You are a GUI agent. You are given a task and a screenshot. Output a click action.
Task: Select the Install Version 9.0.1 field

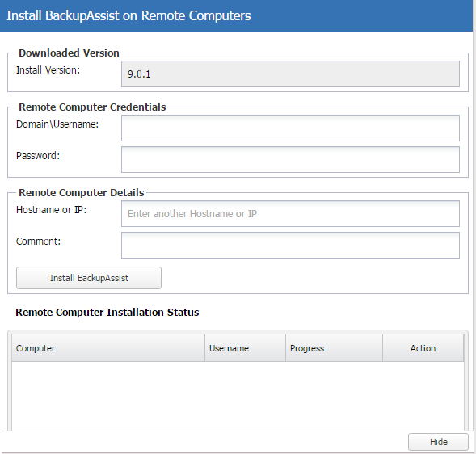point(290,74)
